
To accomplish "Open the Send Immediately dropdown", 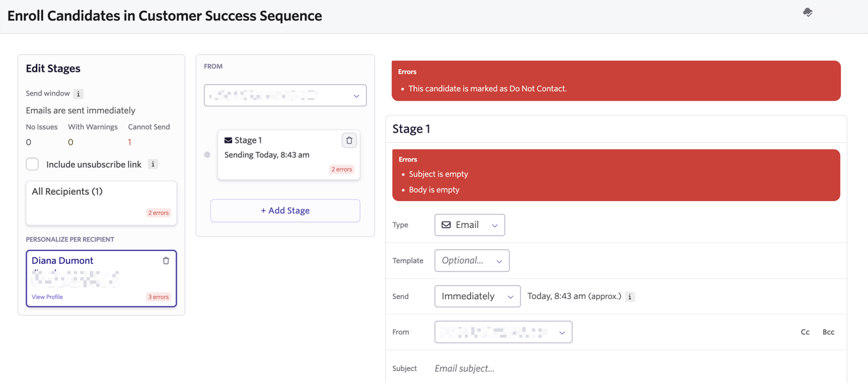I will tap(478, 296).
